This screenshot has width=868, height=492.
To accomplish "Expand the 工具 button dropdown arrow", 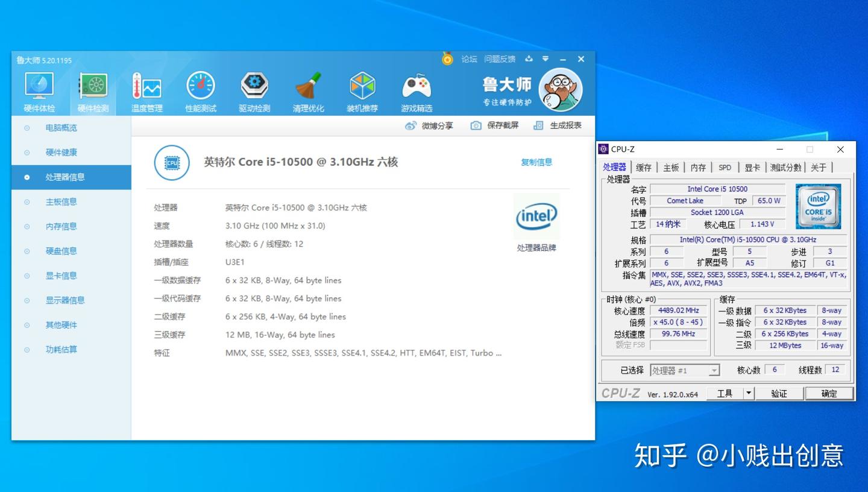I will pos(749,394).
